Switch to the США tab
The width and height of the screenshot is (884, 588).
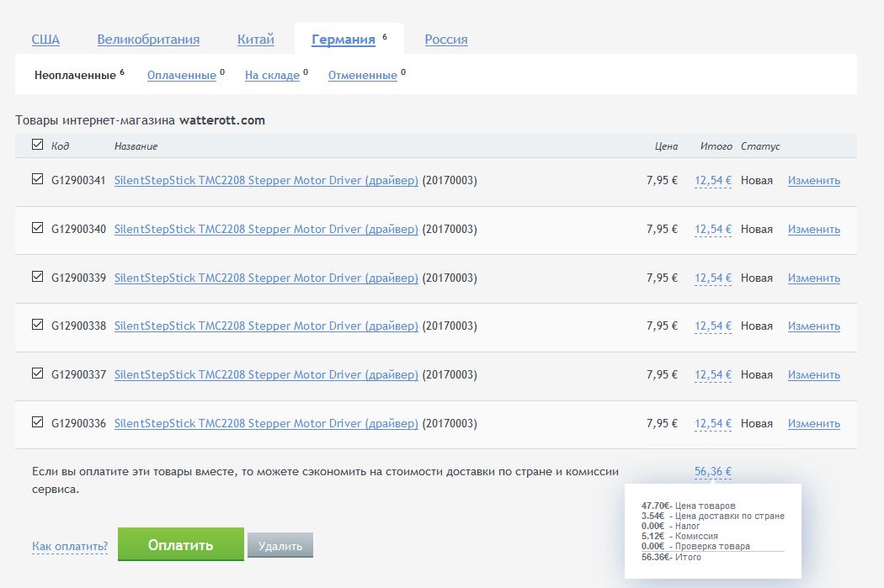(45, 40)
